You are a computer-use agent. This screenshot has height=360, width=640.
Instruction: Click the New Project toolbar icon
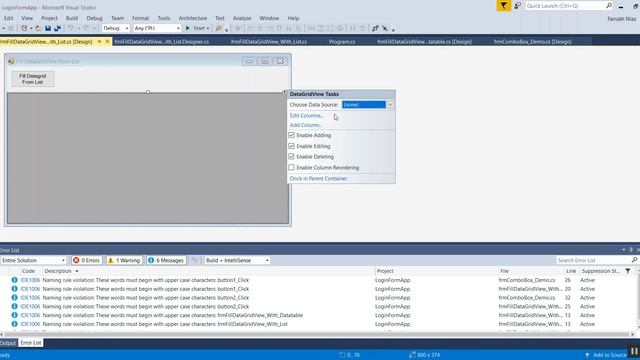pyautogui.click(x=24, y=28)
